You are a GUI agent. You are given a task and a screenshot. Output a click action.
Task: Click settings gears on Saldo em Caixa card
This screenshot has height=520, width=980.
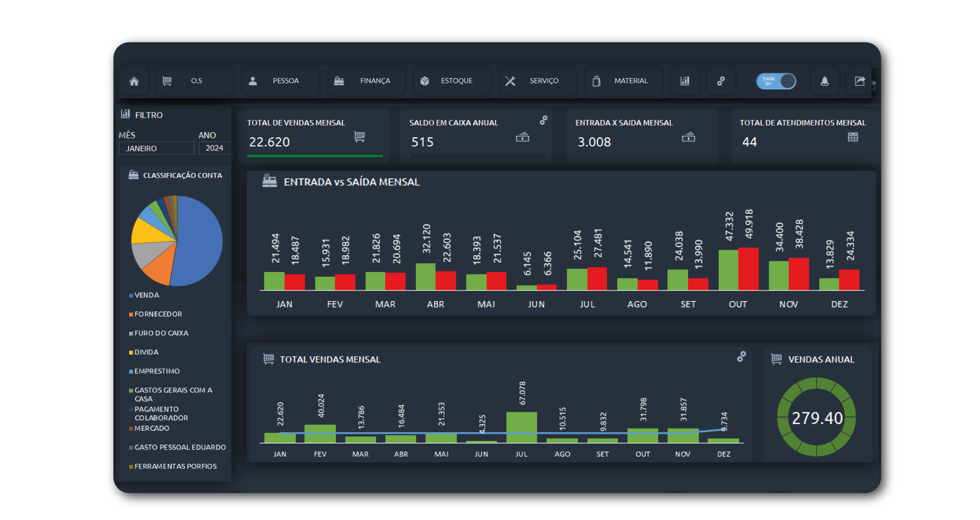click(544, 120)
